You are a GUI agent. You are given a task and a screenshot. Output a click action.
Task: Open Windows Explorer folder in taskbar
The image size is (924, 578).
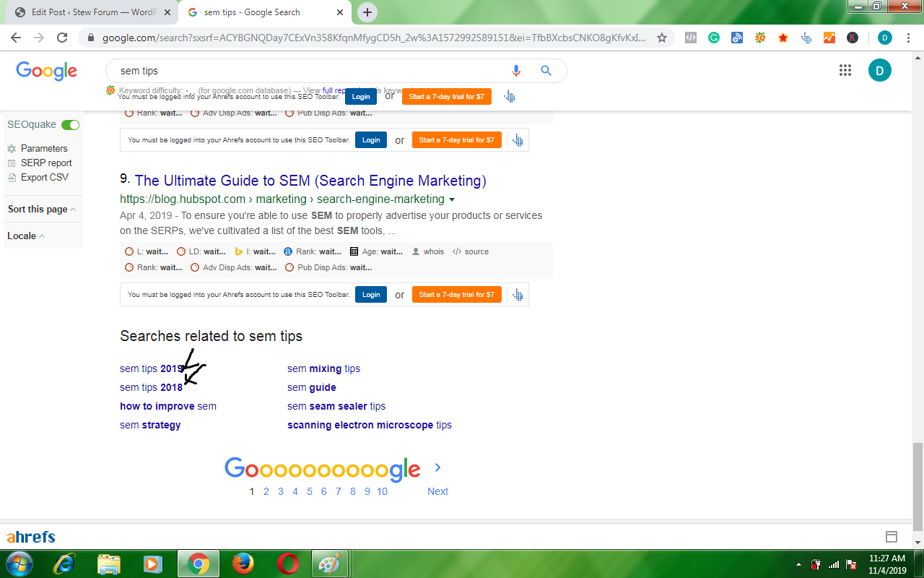(109, 564)
